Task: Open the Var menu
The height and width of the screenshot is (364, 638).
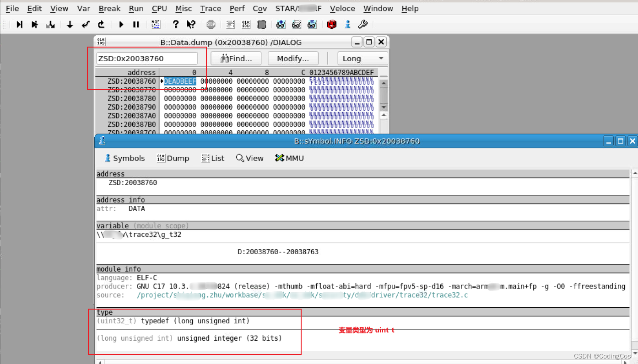Action: pos(84,8)
